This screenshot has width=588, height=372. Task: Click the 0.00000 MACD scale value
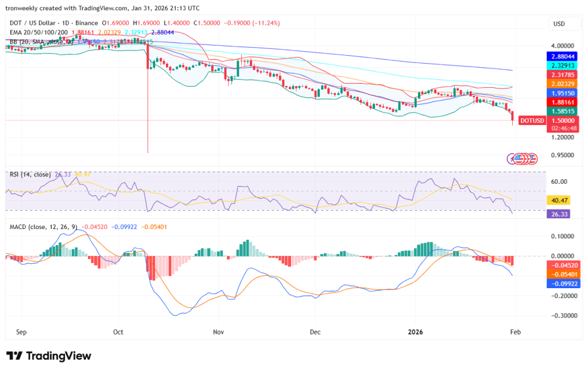(562, 256)
